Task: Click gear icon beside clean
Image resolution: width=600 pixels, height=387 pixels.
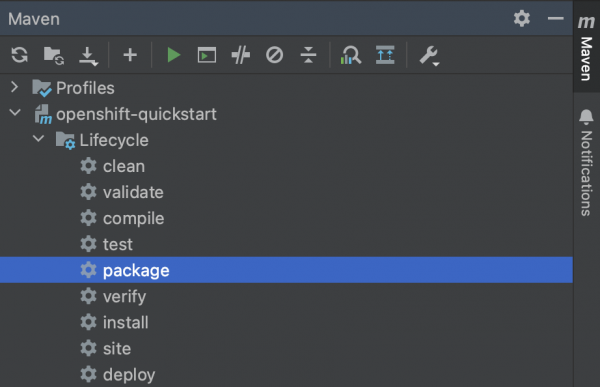Action: [88, 166]
